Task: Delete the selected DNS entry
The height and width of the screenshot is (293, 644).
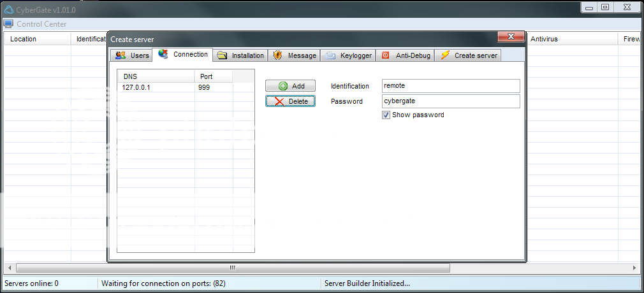Action: click(290, 101)
